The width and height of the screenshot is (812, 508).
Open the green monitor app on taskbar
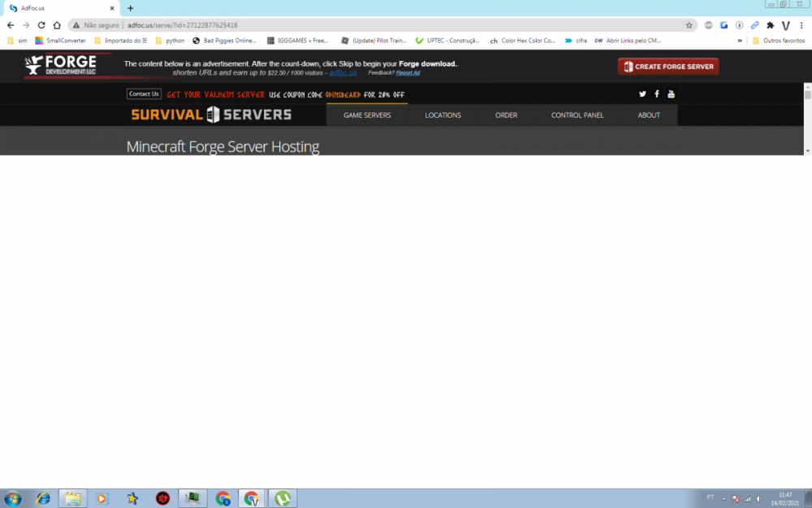click(x=192, y=499)
